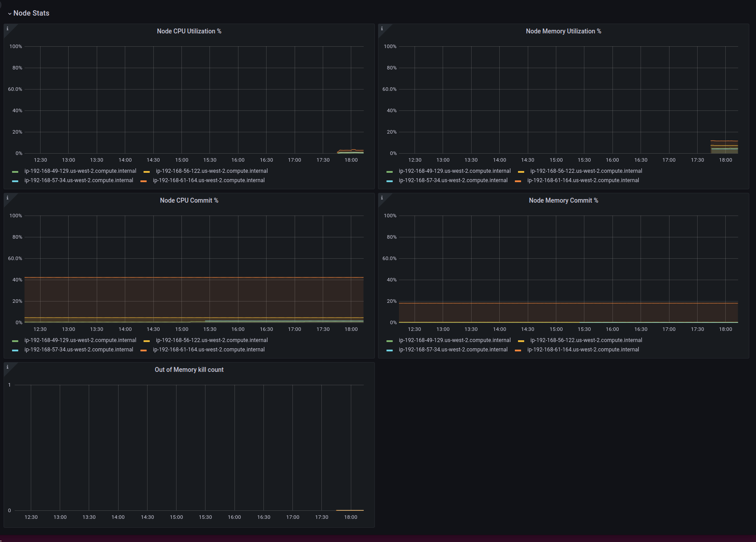The width and height of the screenshot is (756, 542).
Task: Click cyan color marker for ip-192-168-57-34 in Memory Commit legend
Action: (390, 350)
